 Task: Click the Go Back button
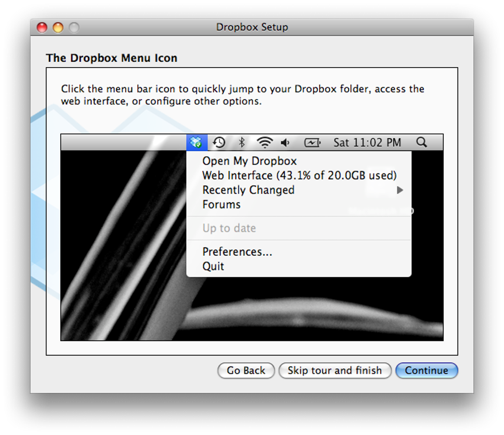click(x=246, y=370)
